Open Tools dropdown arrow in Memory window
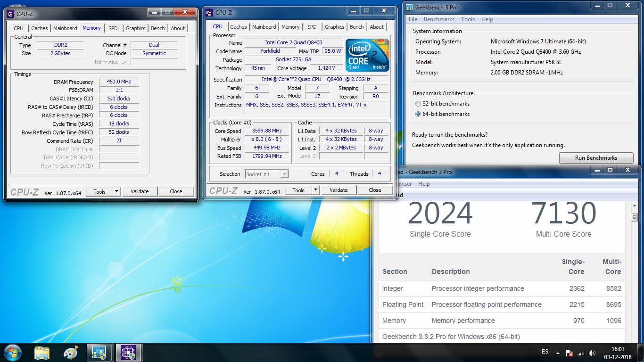 (x=116, y=191)
